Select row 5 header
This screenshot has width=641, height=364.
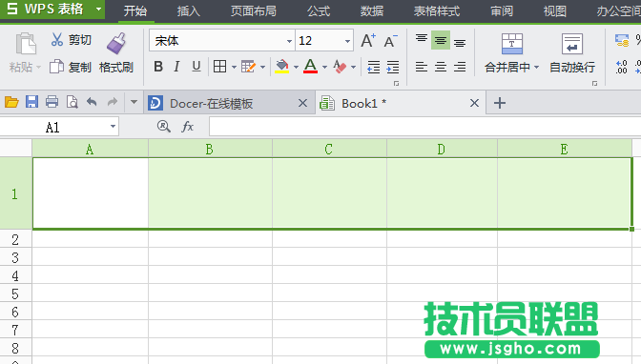click(15, 293)
